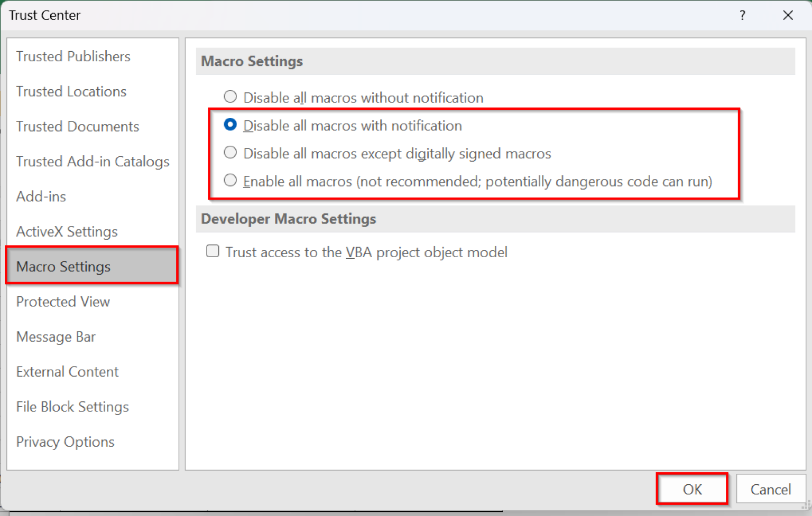Enable all macros option
The height and width of the screenshot is (516, 812).
(x=230, y=180)
